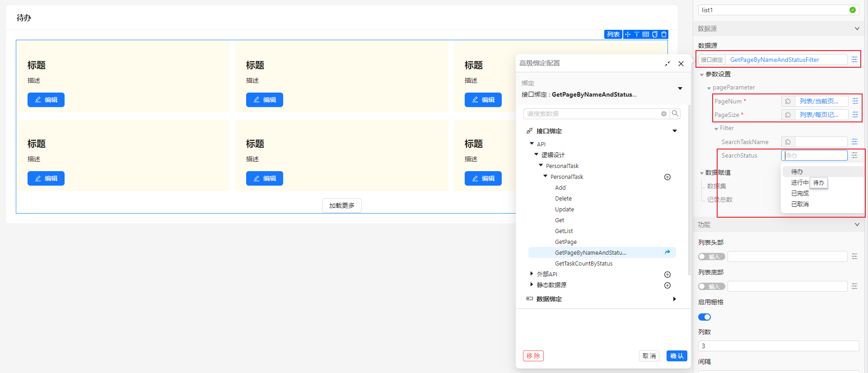This screenshot has width=868, height=373.
Task: Click the green check in list1 field
Action: [853, 10]
